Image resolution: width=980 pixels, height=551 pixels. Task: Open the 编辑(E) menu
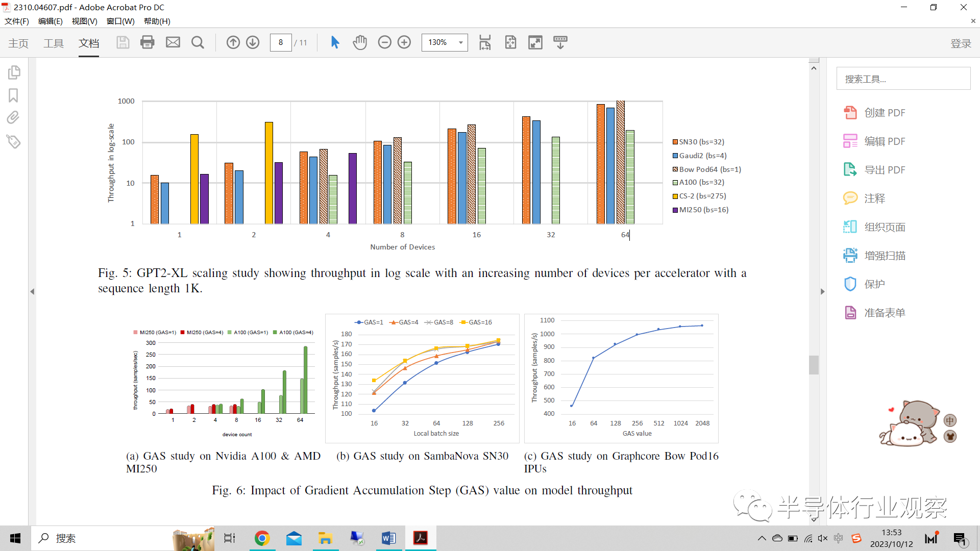(x=51, y=21)
